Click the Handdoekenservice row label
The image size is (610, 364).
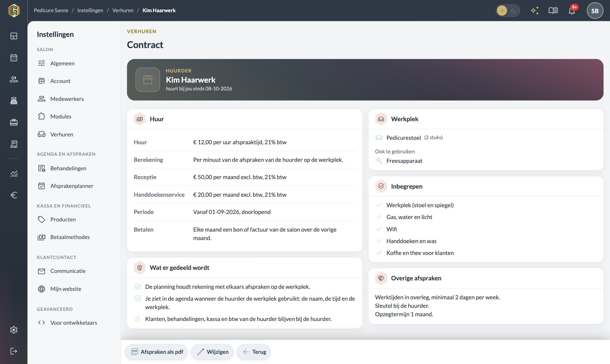pos(159,195)
